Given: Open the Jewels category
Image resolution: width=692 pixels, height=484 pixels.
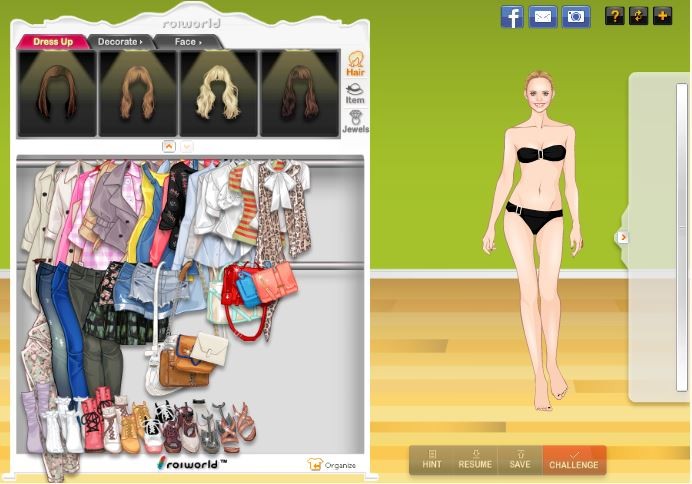Looking at the screenshot, I should click(355, 122).
